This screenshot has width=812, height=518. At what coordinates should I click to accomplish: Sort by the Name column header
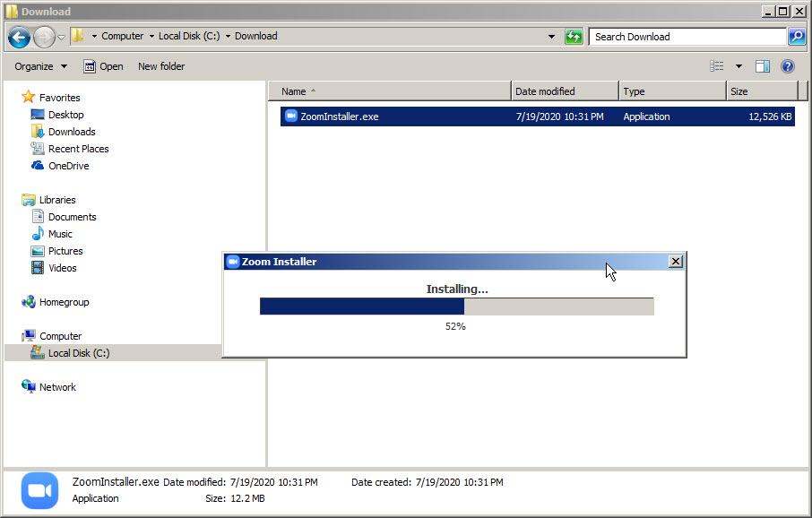tap(390, 91)
